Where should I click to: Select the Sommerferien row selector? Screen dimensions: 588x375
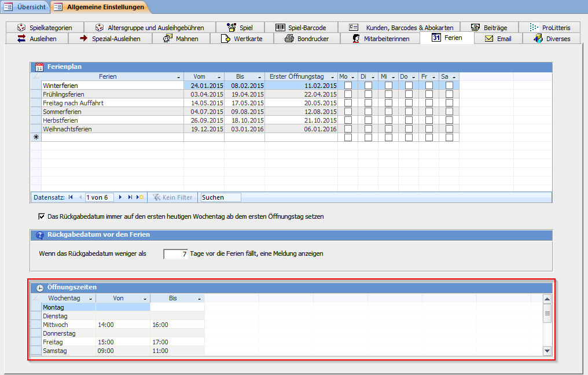[36, 111]
